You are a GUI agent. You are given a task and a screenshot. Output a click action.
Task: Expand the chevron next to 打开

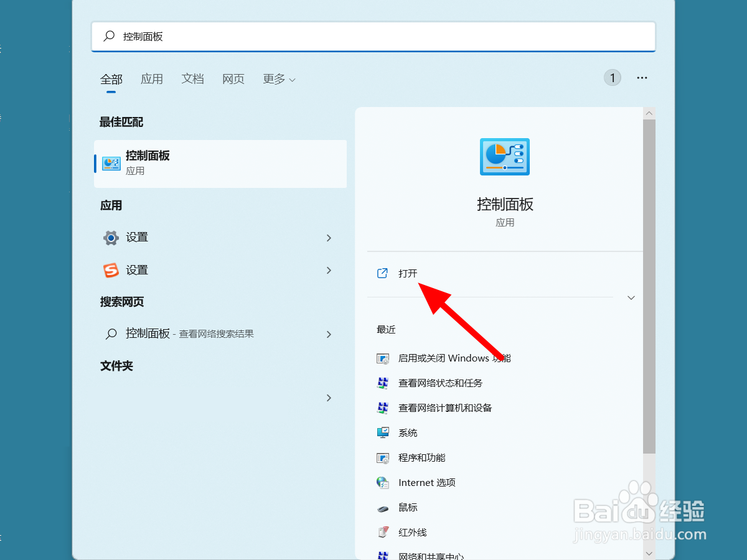(631, 297)
